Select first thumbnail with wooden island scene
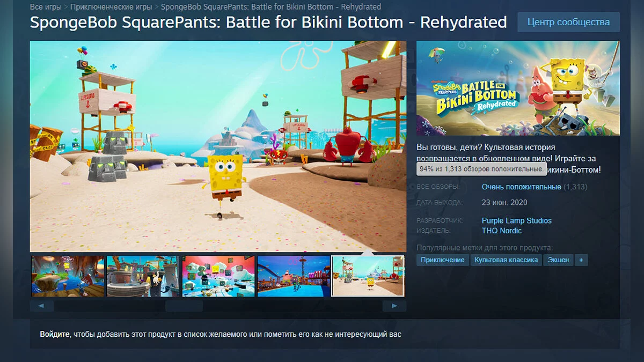 (x=68, y=276)
